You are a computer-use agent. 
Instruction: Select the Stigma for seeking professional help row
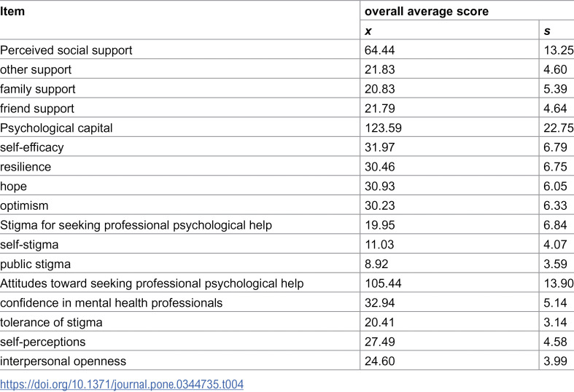[287, 225]
